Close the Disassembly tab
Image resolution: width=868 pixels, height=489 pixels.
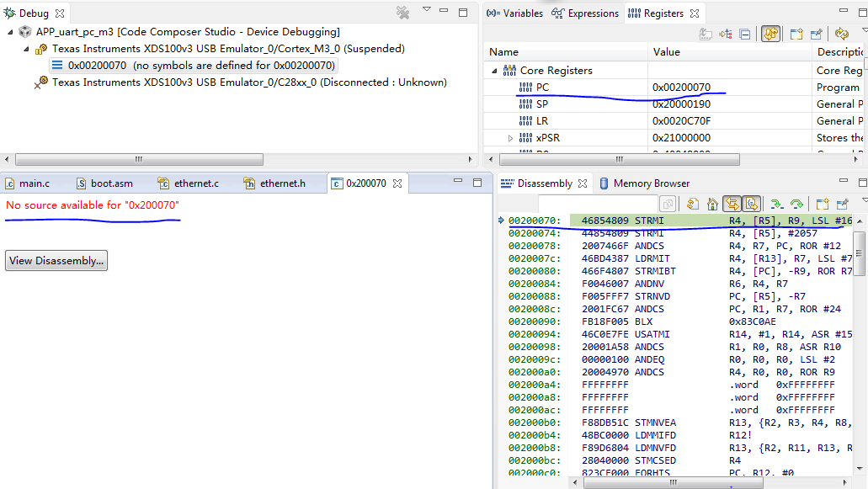click(583, 183)
